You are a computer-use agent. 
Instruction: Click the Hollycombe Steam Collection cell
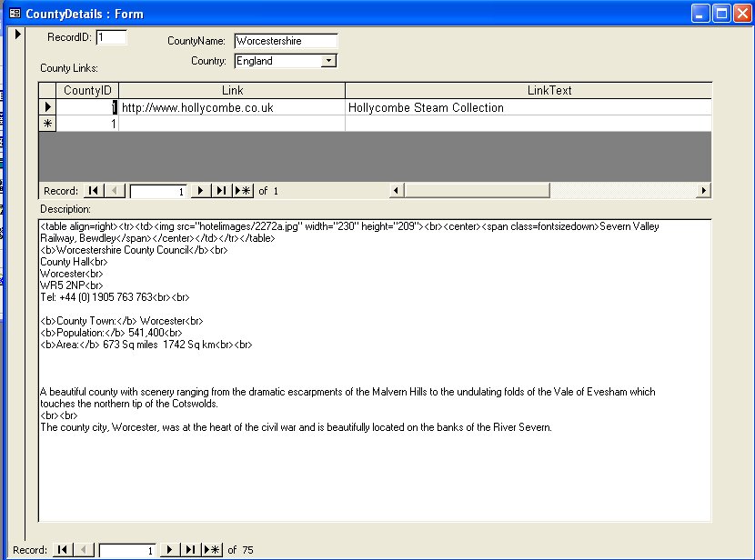(528, 107)
